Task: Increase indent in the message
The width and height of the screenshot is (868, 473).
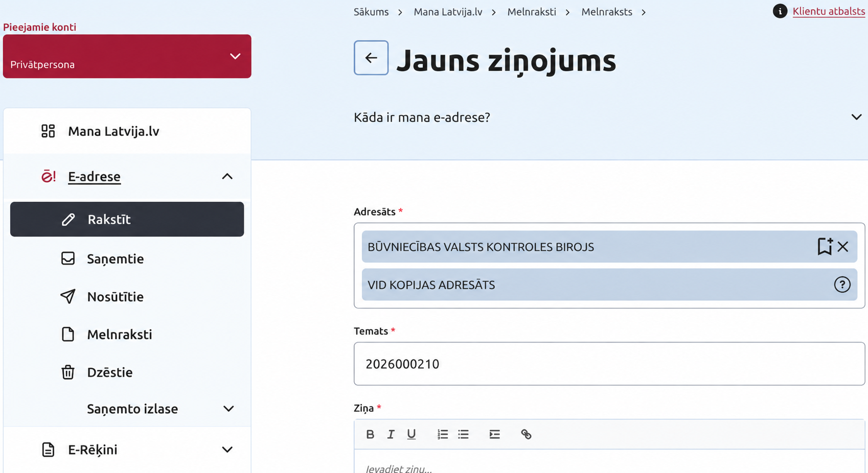Action: [494, 434]
